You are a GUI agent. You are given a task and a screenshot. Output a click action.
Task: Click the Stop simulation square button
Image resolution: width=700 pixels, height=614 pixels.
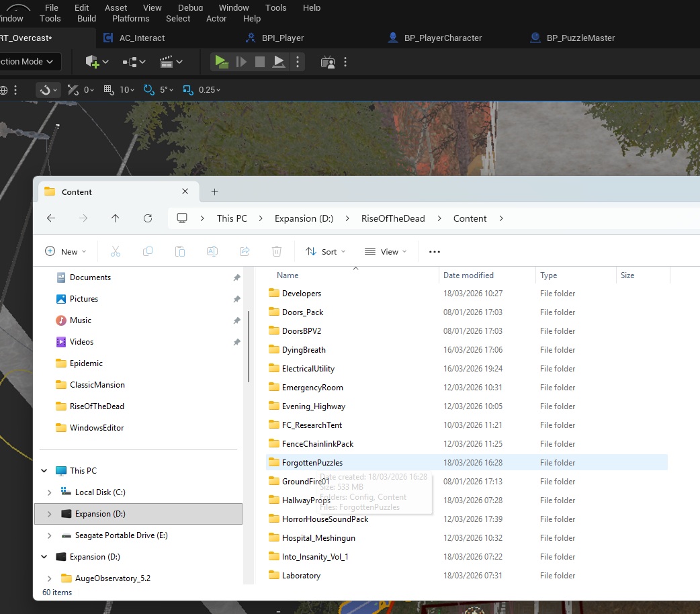pyautogui.click(x=260, y=62)
